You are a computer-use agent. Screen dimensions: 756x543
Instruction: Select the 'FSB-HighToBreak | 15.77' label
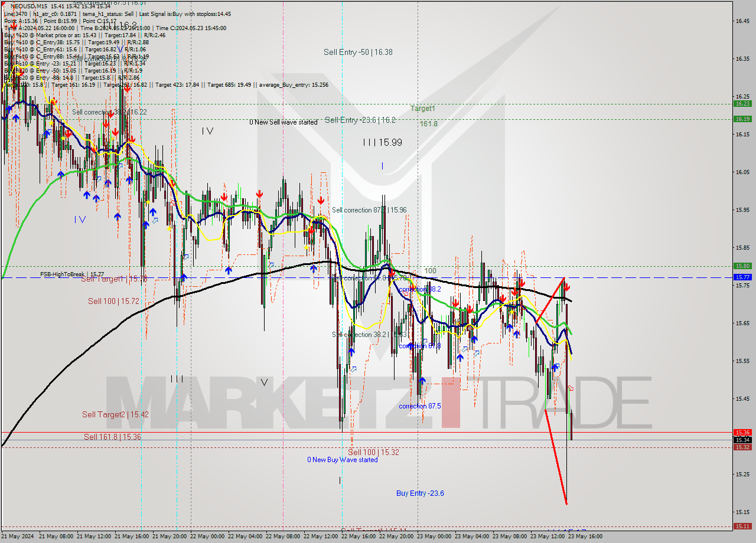coord(72,274)
